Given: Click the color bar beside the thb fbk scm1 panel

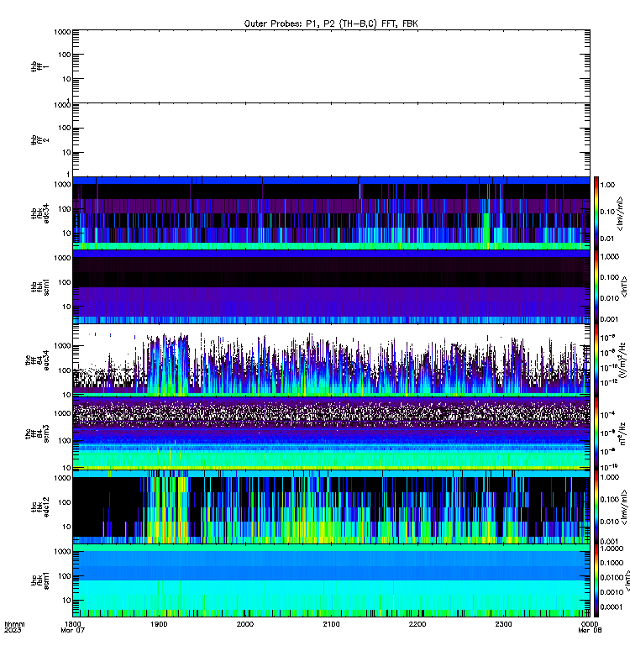Looking at the screenshot, I should 596,286.
